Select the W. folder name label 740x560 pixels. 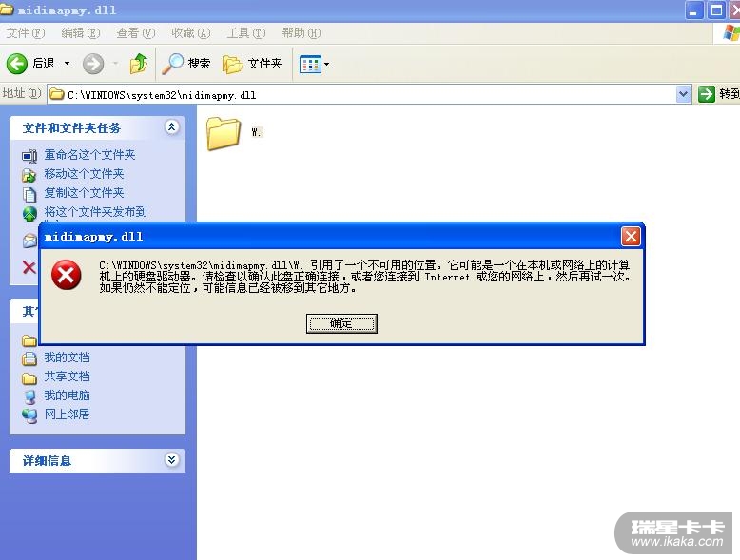256,132
